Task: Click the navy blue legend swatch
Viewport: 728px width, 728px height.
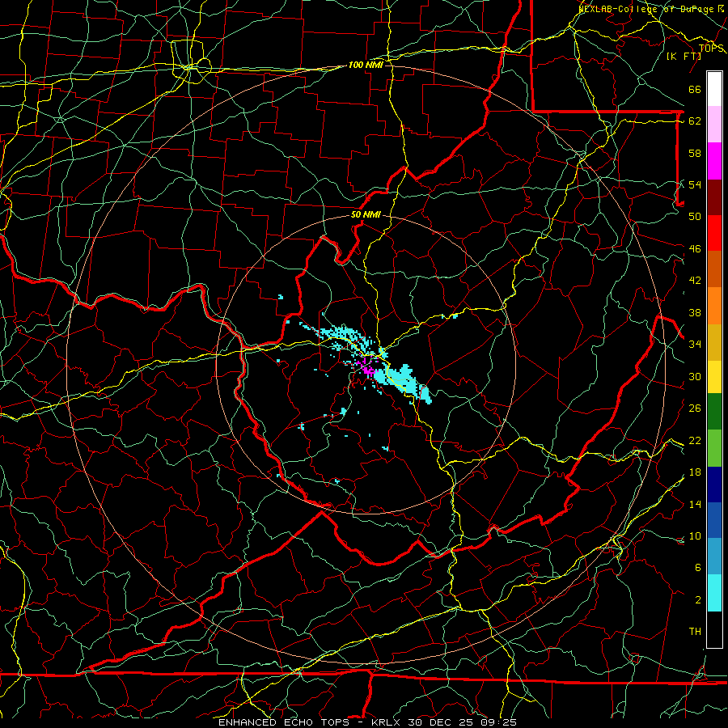Action: pyautogui.click(x=714, y=485)
